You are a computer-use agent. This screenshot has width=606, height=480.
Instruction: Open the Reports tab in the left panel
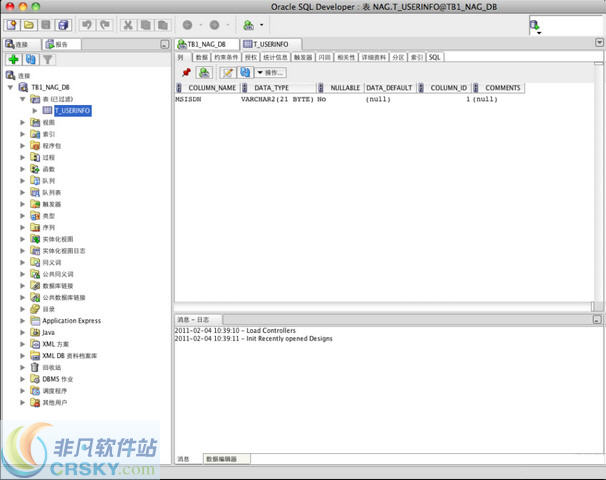[61, 44]
